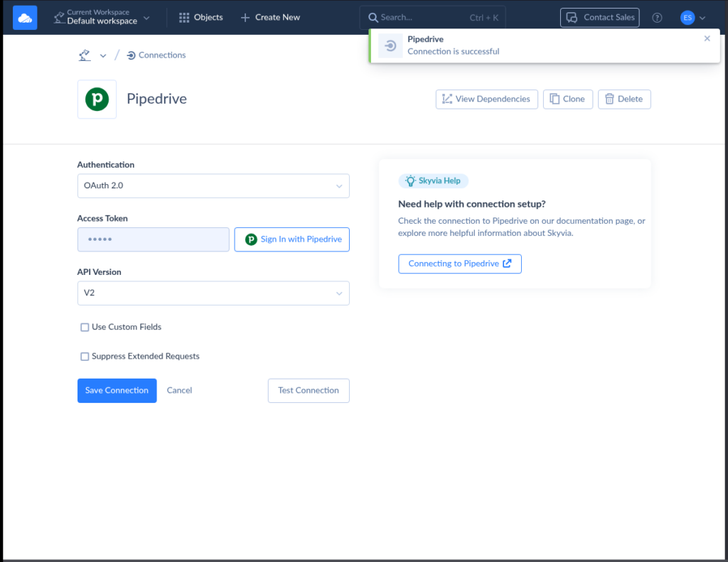The width and height of the screenshot is (728, 562).
Task: Enable Use Custom Fields checkbox
Action: [85, 327]
